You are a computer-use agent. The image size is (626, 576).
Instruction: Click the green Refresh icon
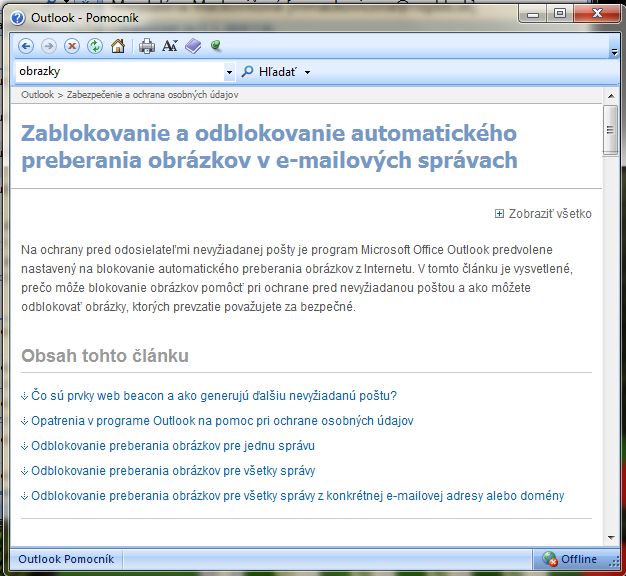(x=95, y=46)
